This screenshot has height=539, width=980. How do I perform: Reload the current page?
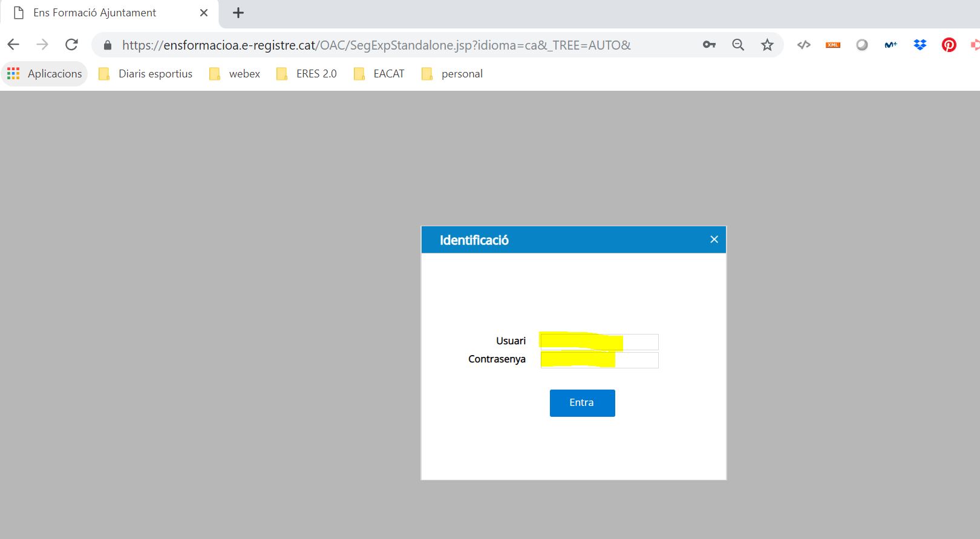click(x=71, y=45)
